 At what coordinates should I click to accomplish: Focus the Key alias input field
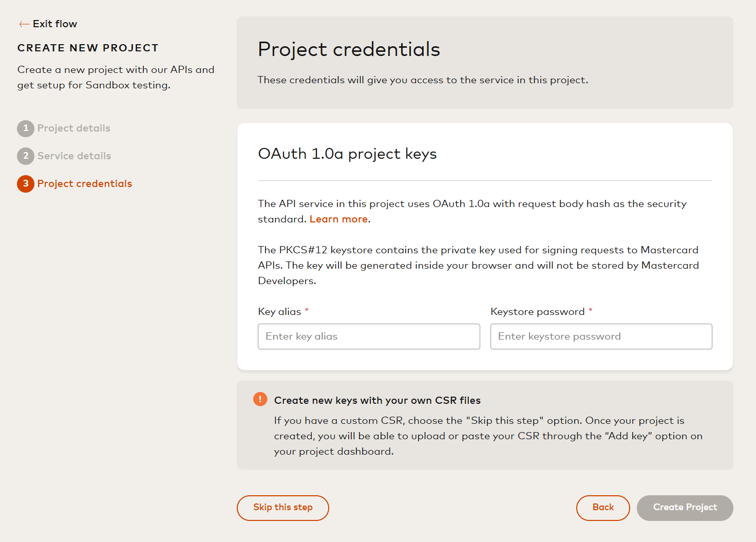click(x=369, y=337)
